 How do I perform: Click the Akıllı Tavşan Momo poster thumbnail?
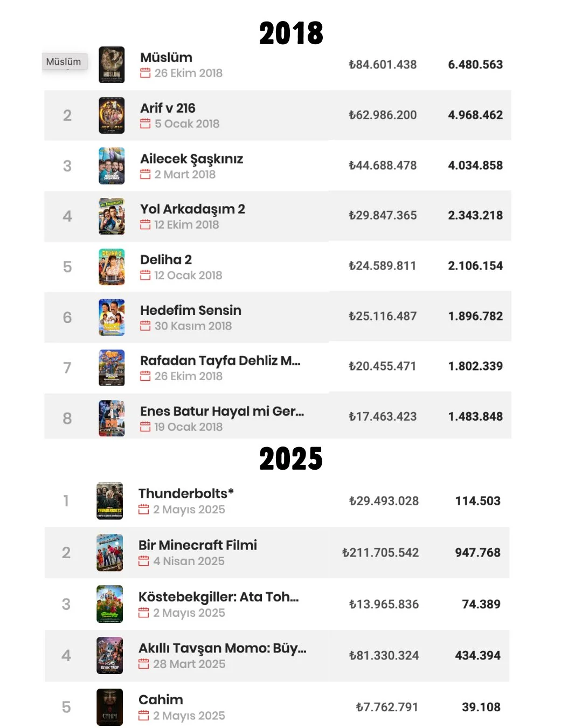[110, 656]
